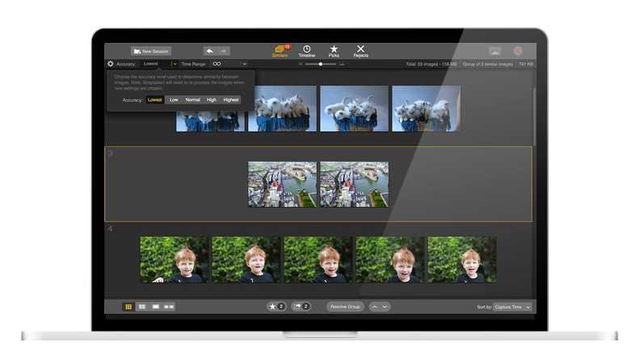Select the Low accuracy option
644x359 pixels.
(x=174, y=99)
